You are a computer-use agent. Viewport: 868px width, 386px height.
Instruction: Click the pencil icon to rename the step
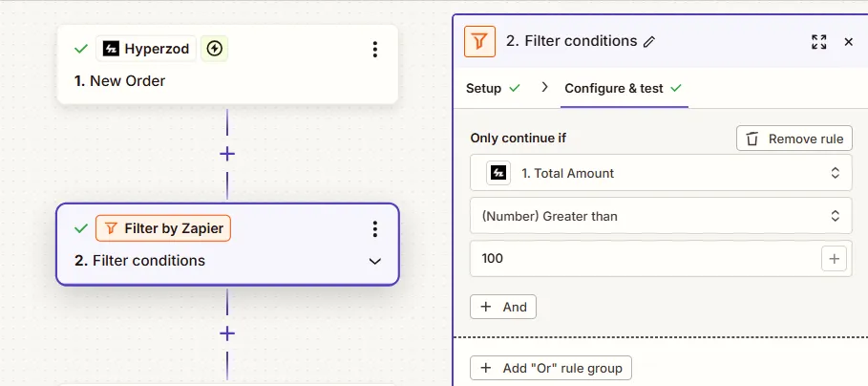[649, 41]
